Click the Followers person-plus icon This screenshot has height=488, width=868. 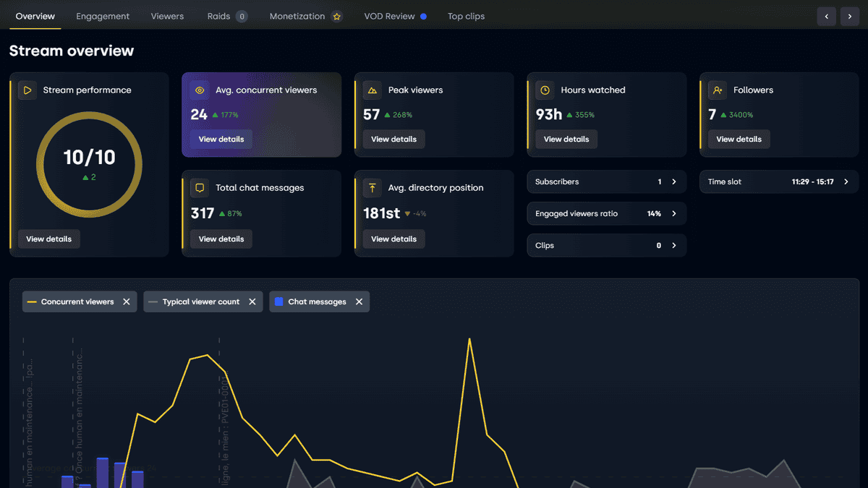click(718, 90)
